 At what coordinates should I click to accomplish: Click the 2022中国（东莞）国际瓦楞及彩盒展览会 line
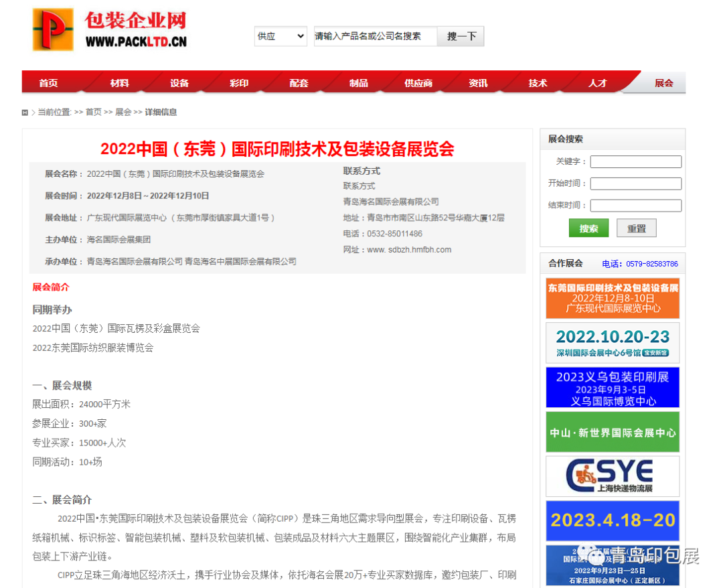click(x=116, y=328)
